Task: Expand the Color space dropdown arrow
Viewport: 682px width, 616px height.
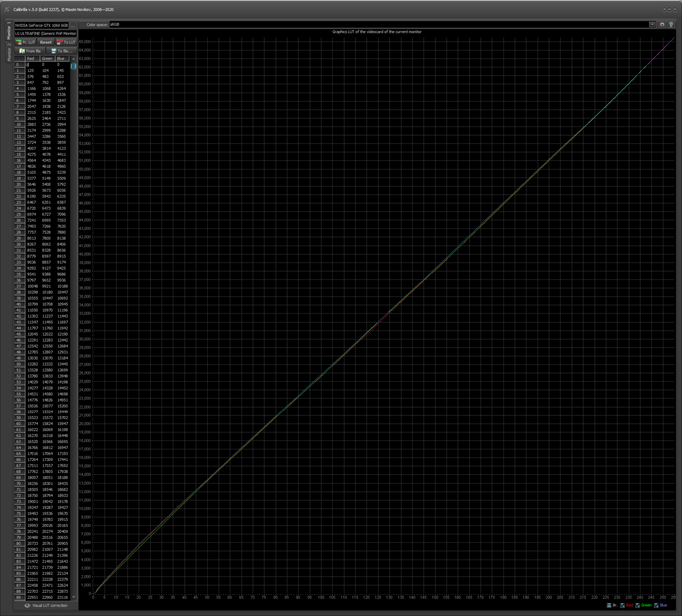Action: [652, 25]
